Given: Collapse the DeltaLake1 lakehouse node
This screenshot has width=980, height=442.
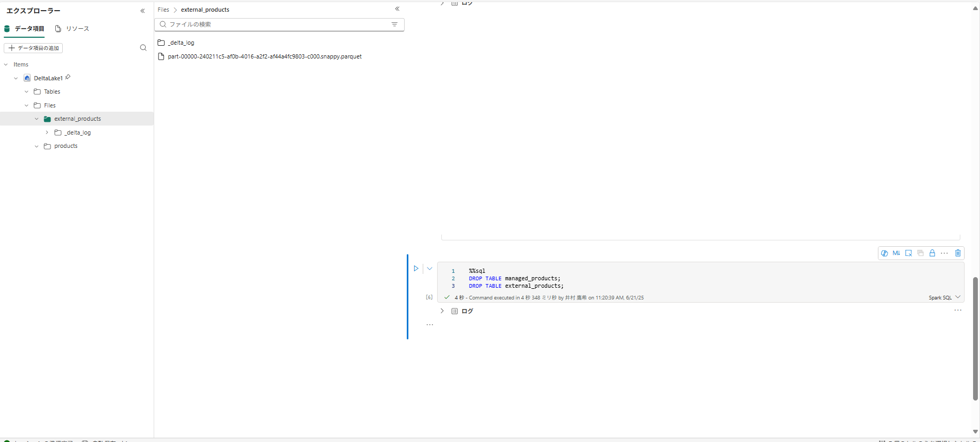Looking at the screenshot, I should (x=16, y=78).
